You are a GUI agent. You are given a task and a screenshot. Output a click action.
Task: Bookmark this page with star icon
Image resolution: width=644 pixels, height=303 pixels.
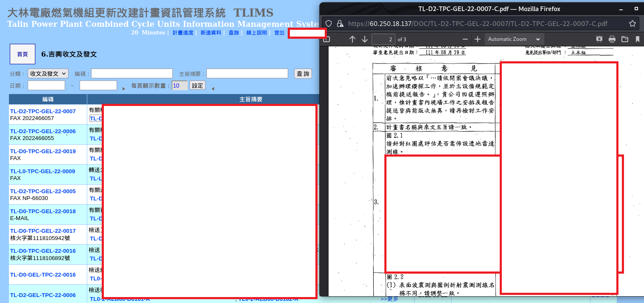633,23
